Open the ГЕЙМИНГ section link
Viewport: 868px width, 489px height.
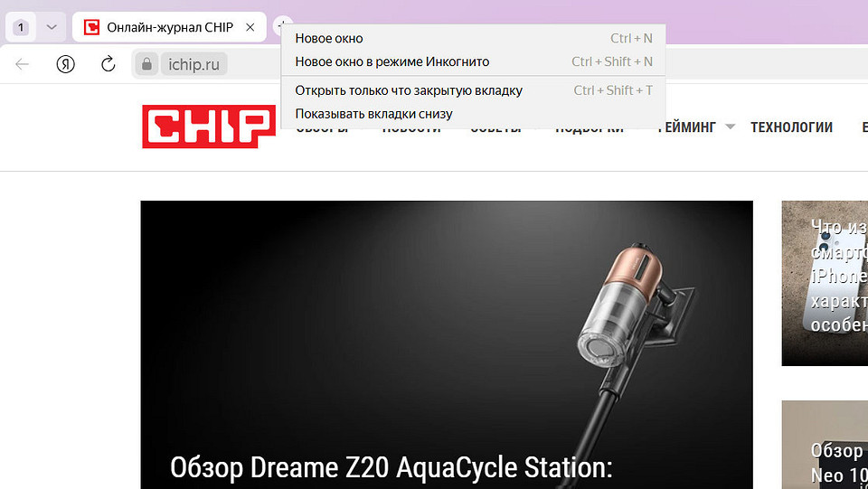pyautogui.click(x=687, y=127)
